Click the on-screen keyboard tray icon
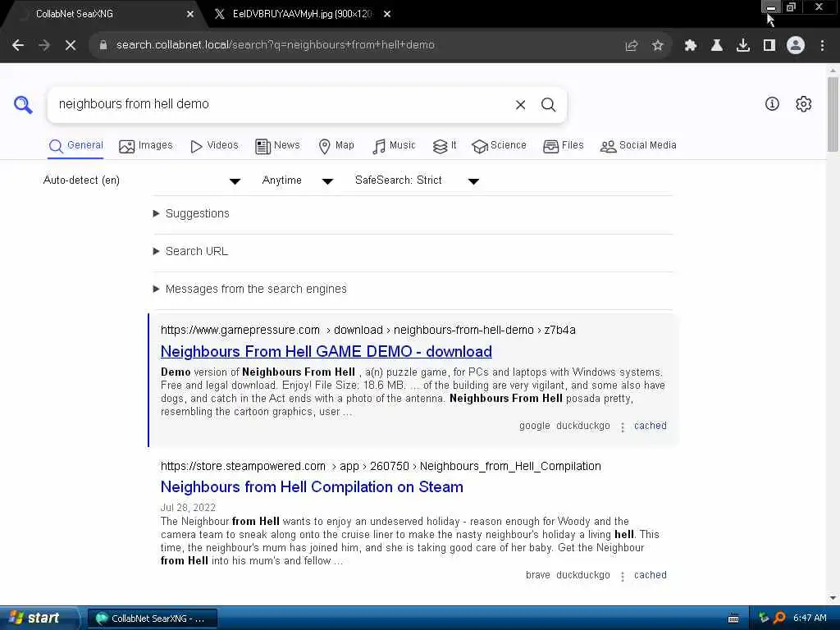Screen dimensions: 840x630 point(733,619)
